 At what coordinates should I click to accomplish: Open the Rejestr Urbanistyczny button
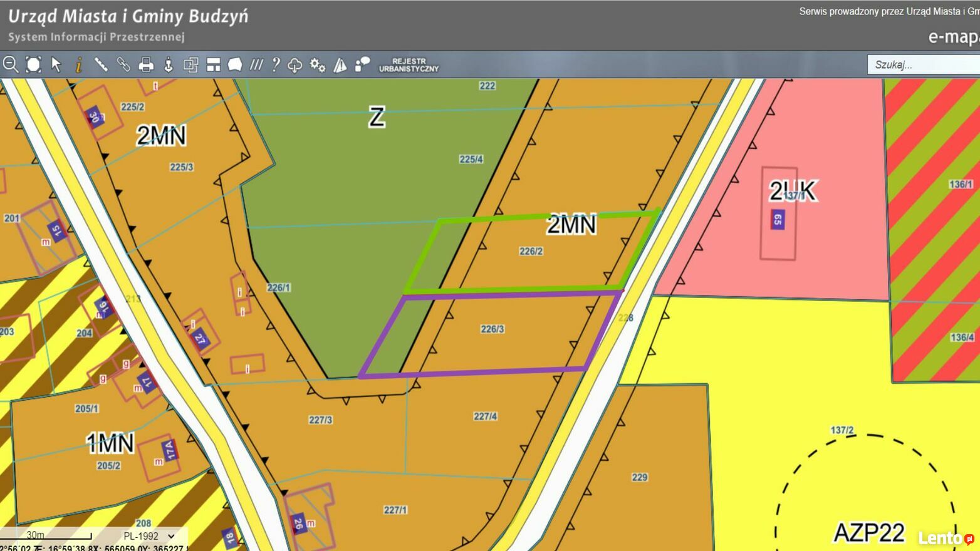pyautogui.click(x=409, y=65)
